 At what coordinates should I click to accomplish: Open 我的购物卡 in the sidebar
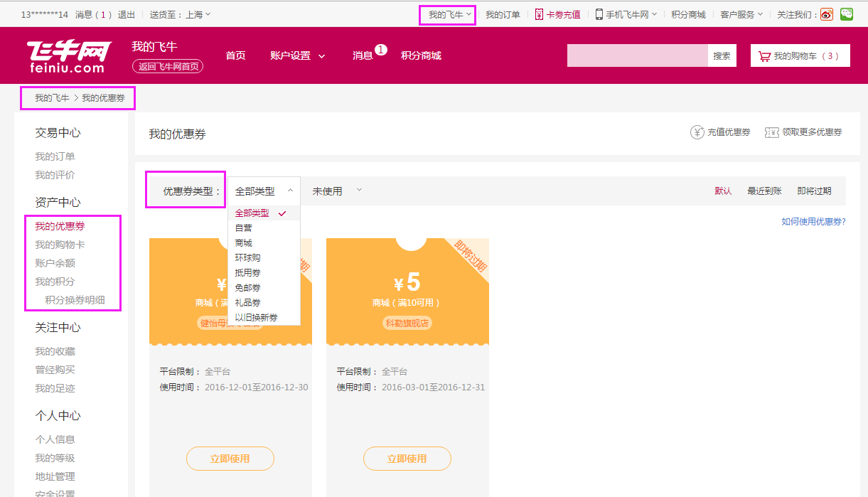coord(60,245)
